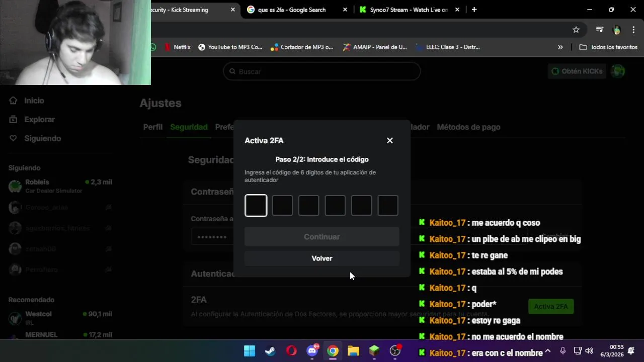Focus the second 2FA code digit box
This screenshot has height=362, width=644.
(282, 206)
